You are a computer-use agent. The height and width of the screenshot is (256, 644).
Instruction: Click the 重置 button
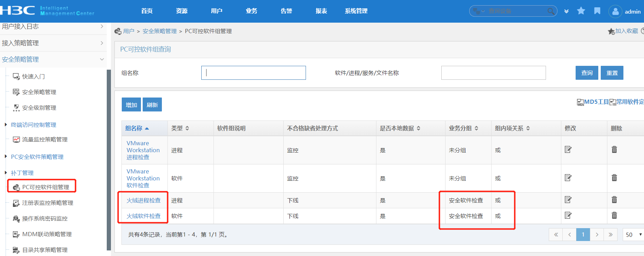click(612, 73)
